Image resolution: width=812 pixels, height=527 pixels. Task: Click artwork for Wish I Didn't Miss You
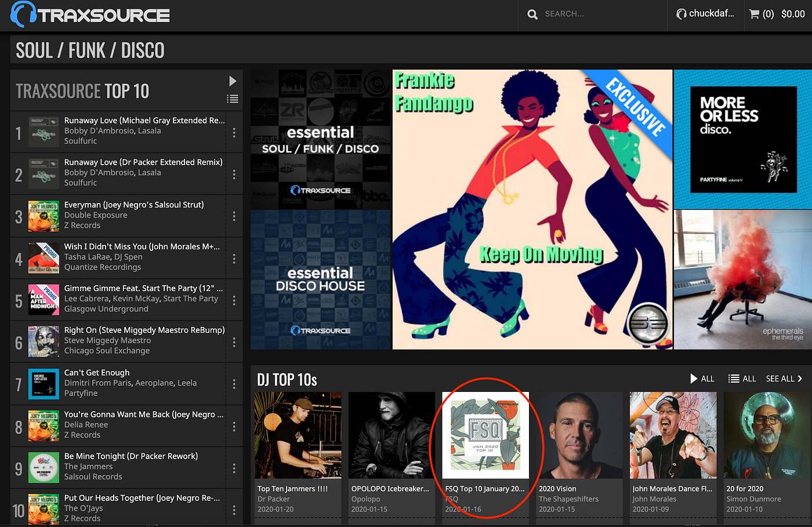(x=44, y=259)
